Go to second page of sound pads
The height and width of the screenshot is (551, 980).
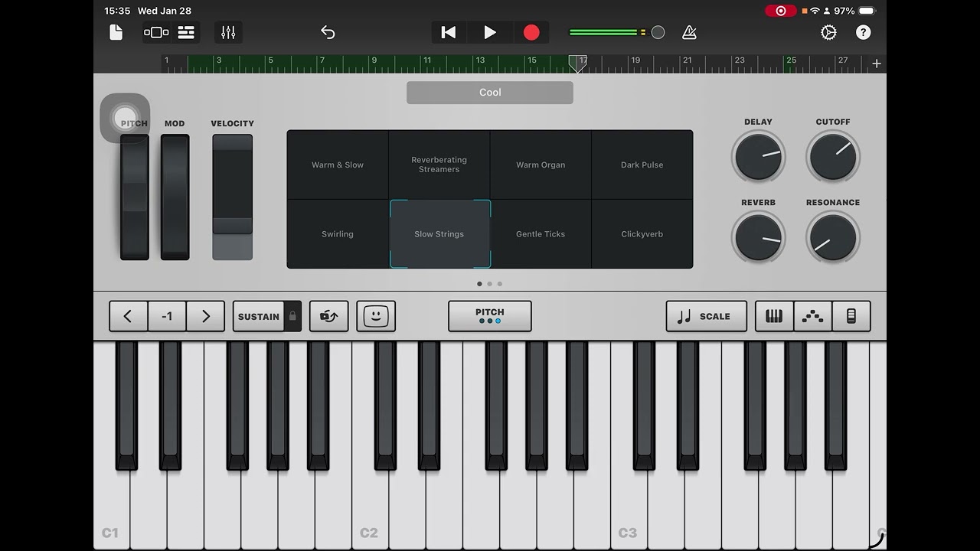(x=490, y=284)
